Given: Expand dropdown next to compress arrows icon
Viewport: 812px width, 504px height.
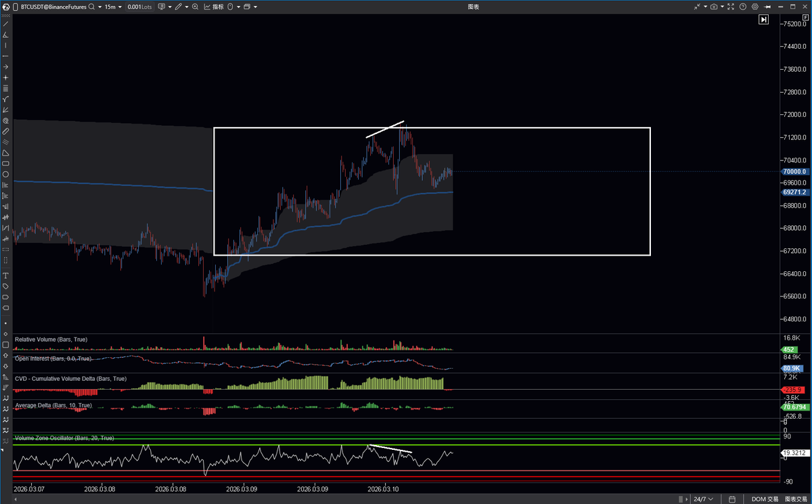Looking at the screenshot, I should coord(706,7).
